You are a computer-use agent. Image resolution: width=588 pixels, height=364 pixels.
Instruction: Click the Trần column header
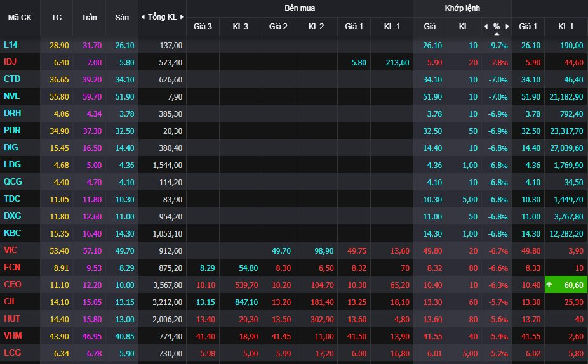click(x=89, y=17)
